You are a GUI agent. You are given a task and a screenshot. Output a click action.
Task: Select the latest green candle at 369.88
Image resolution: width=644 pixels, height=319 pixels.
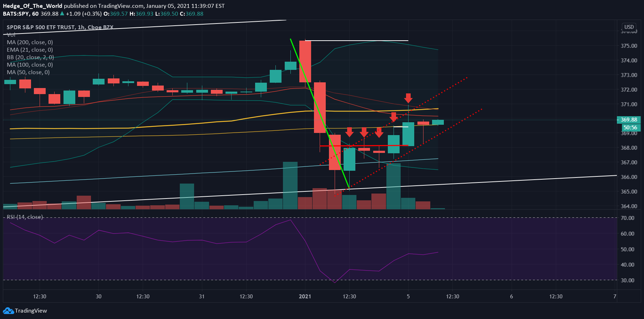[x=438, y=122]
